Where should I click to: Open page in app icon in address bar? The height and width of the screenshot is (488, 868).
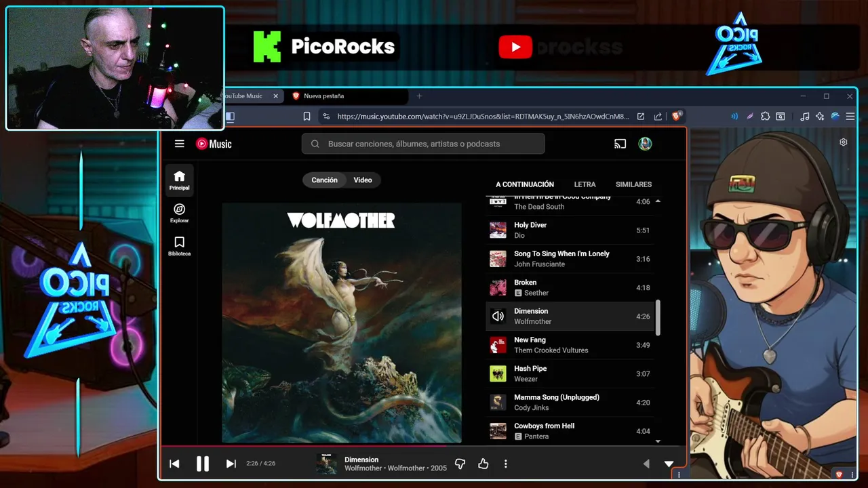point(641,117)
